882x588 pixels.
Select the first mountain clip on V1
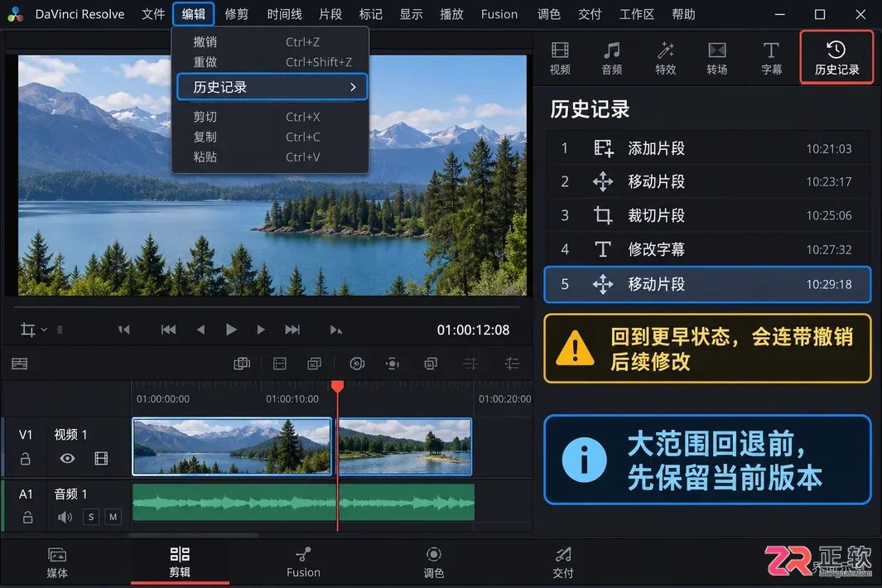pyautogui.click(x=232, y=446)
